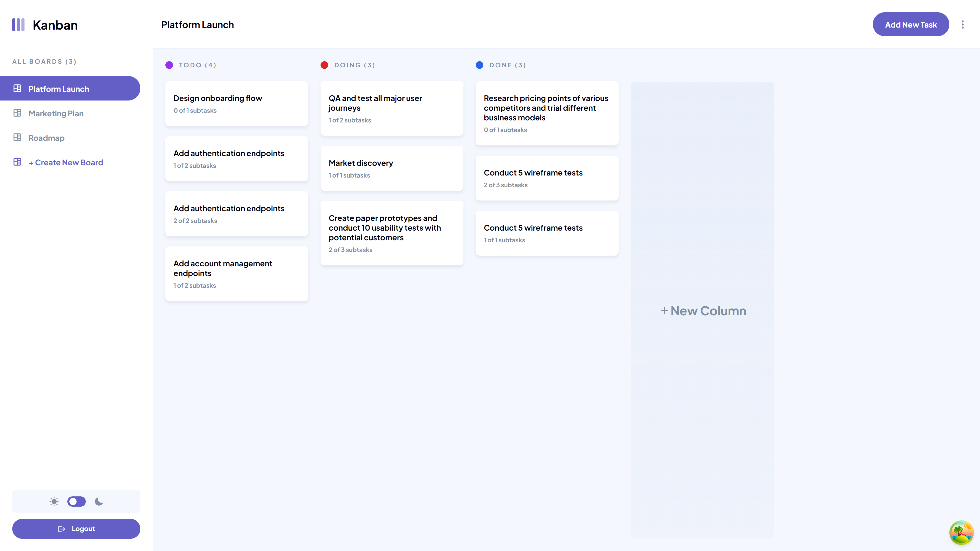Viewport: 980px width, 551px height.
Task: Switch to the Roadmap board
Action: pyautogui.click(x=46, y=138)
